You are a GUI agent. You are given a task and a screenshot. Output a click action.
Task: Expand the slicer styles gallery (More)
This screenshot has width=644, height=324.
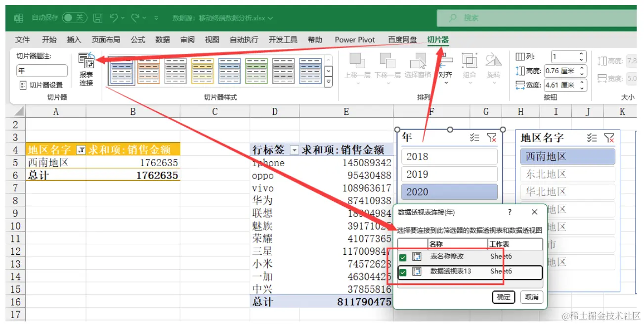[329, 83]
